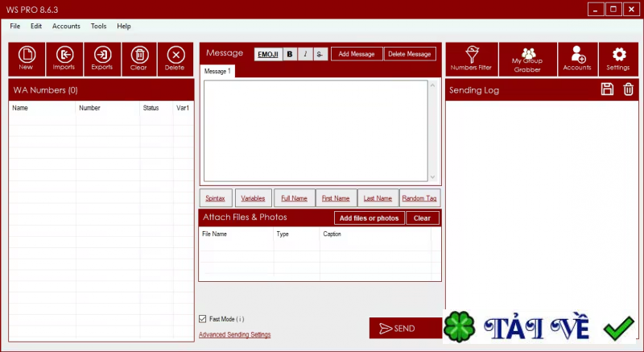This screenshot has height=352, width=644.
Task: Open the Imports tool
Action: point(64,59)
